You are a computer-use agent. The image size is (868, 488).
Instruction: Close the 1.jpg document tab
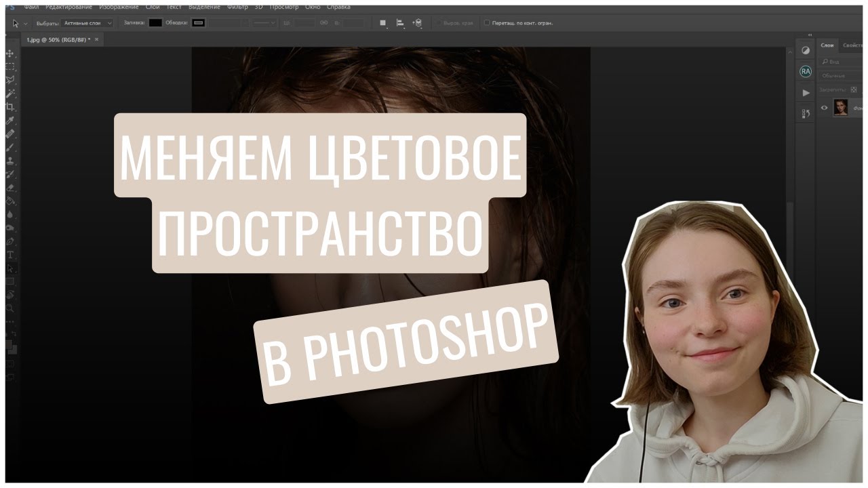pyautogui.click(x=97, y=39)
